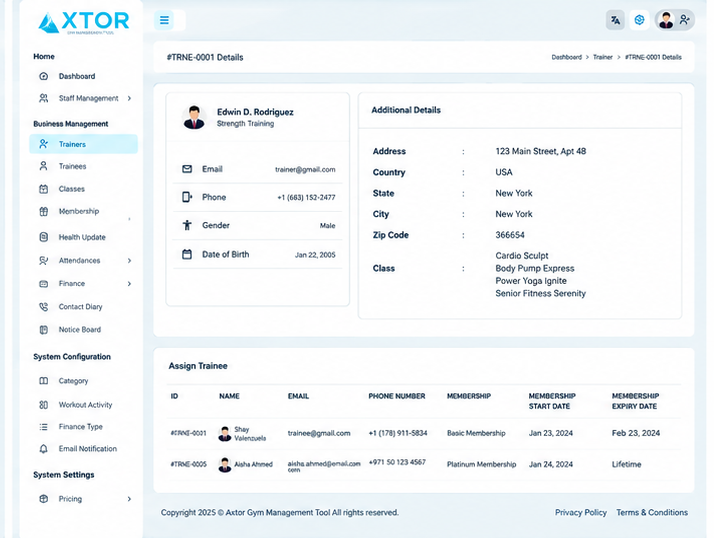The width and height of the screenshot is (714, 538).
Task: Open Contact Diary label in sidebar
Action: [81, 307]
